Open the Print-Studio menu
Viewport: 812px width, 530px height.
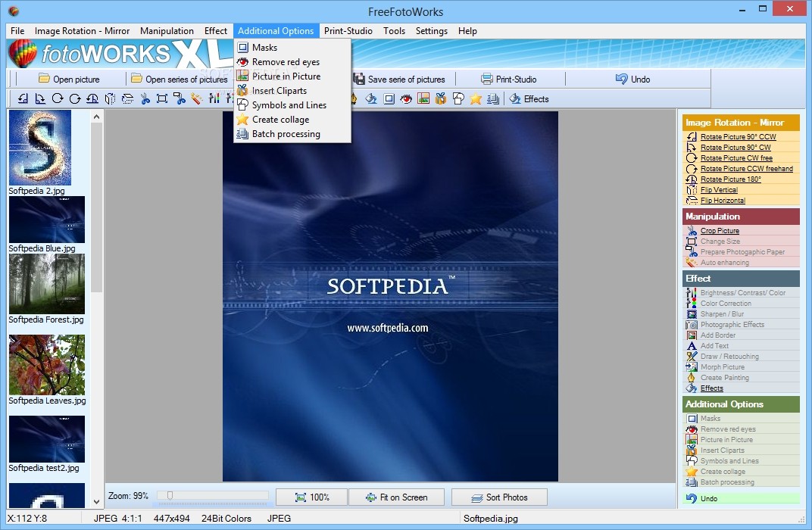coord(348,31)
